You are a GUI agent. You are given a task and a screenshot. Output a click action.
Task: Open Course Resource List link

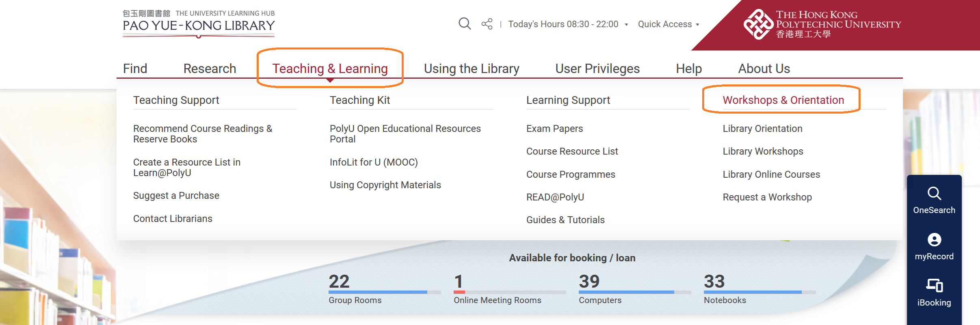572,151
